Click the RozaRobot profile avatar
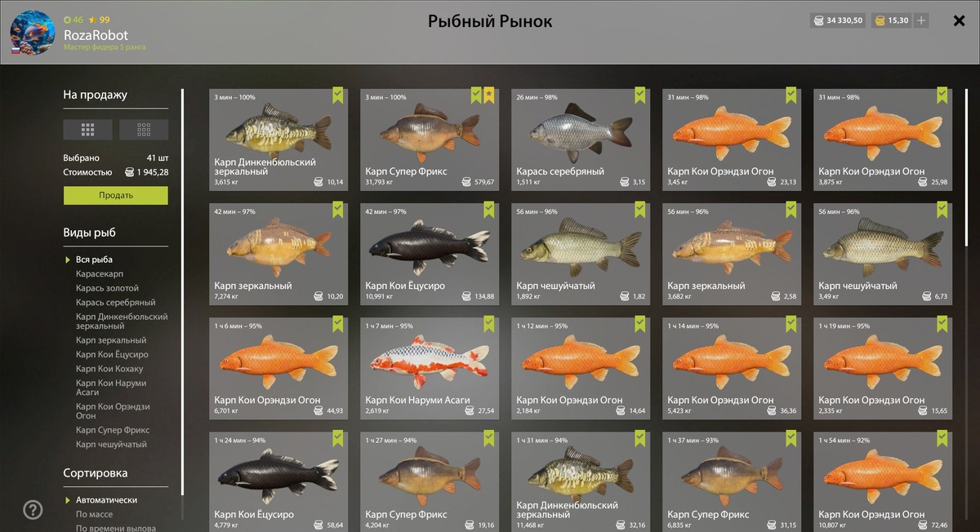980x532 pixels. (33, 33)
